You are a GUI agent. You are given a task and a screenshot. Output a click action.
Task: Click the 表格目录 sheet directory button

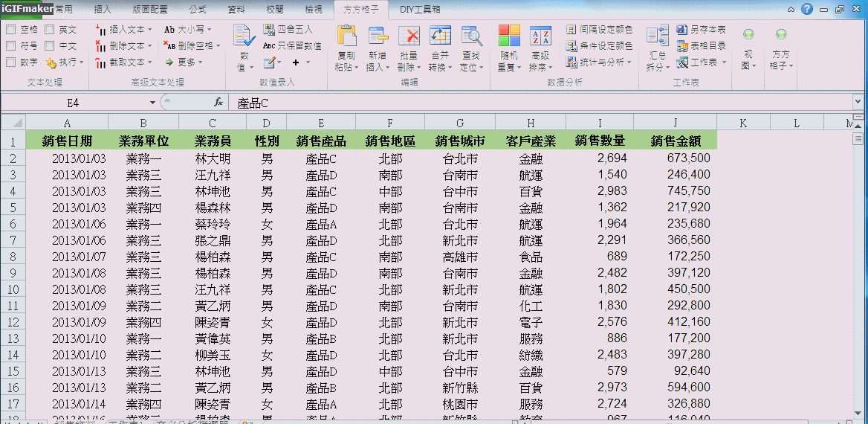coord(701,46)
